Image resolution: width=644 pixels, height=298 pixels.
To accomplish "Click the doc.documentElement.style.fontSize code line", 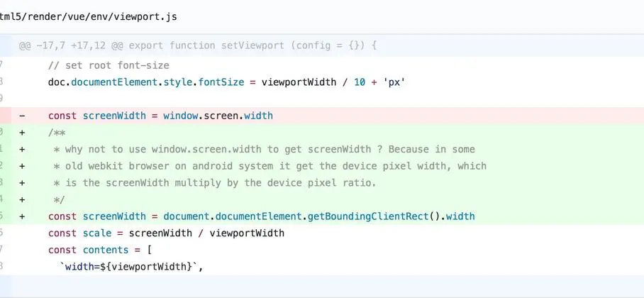I will point(226,82).
